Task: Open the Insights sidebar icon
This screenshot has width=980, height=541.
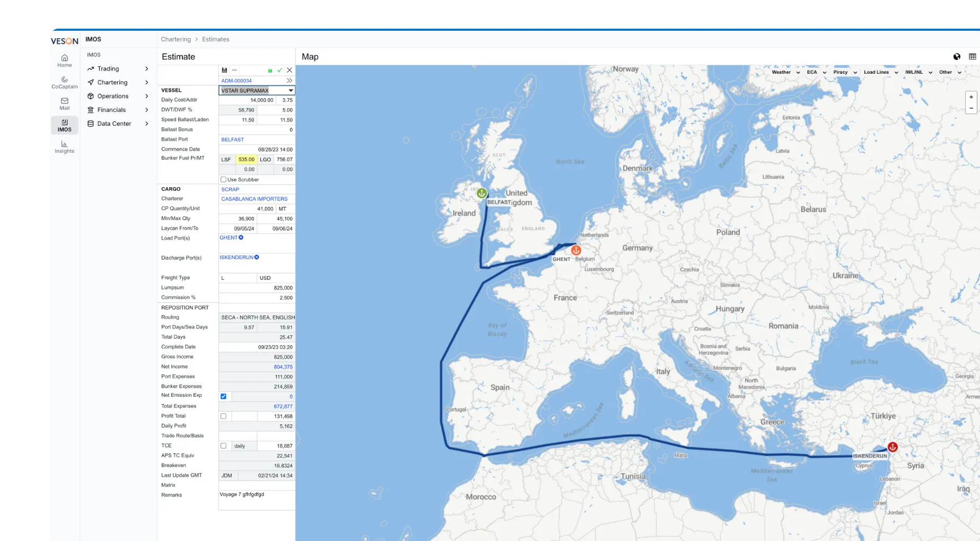Action: tap(64, 147)
